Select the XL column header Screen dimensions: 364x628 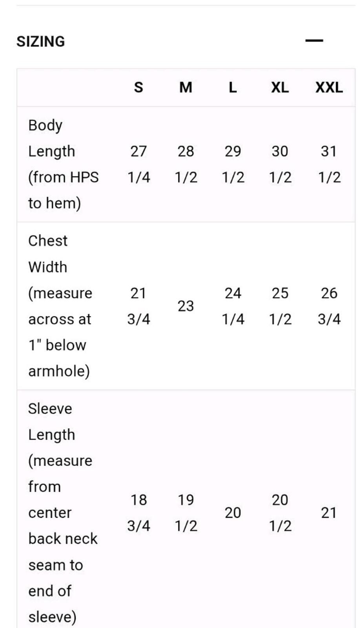(x=280, y=87)
